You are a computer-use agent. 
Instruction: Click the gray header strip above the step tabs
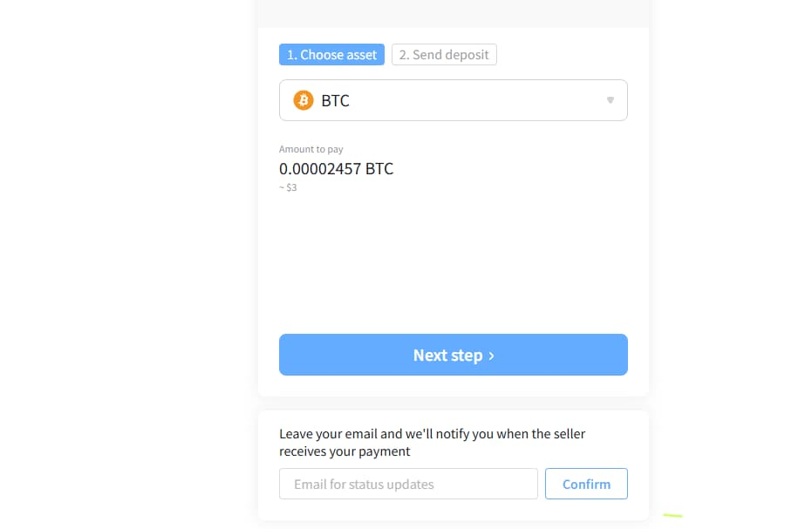(454, 14)
